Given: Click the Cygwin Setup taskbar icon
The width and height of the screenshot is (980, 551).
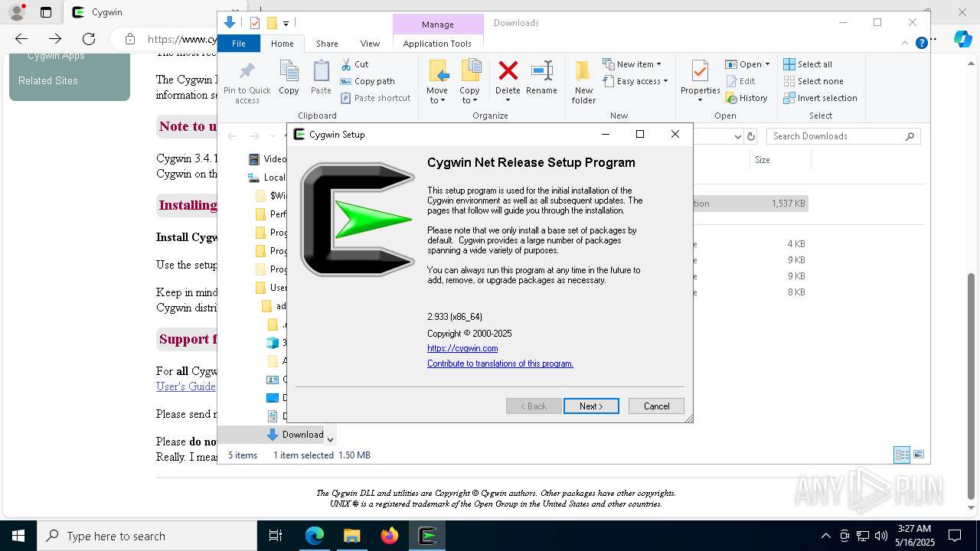Looking at the screenshot, I should (427, 536).
